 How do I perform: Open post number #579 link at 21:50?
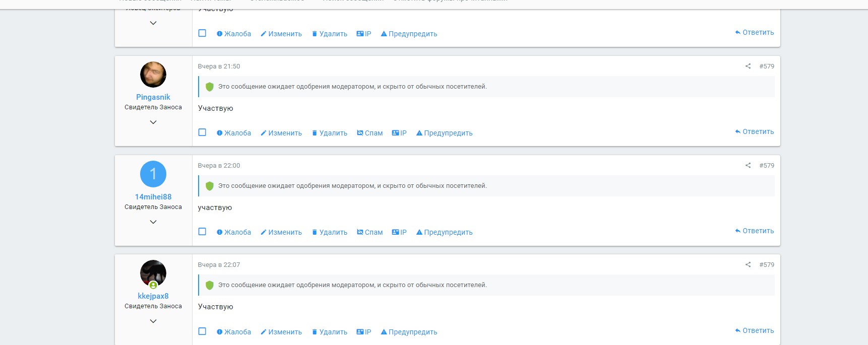[x=767, y=66]
